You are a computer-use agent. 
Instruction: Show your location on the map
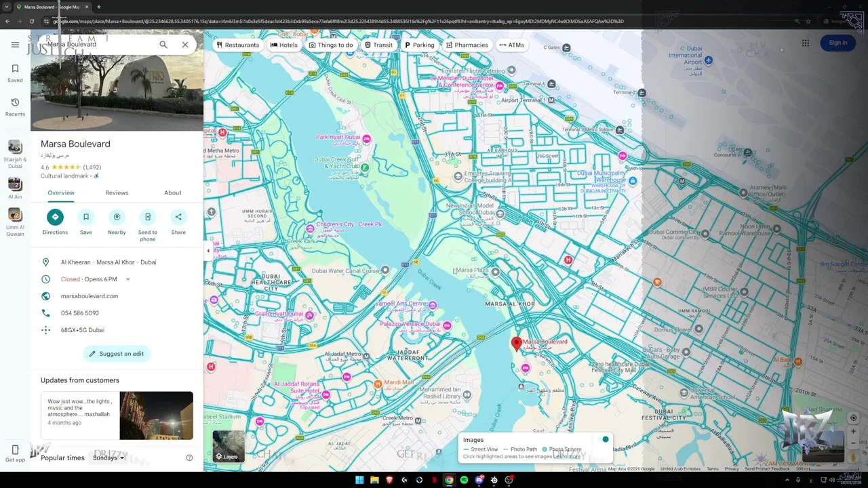853,418
